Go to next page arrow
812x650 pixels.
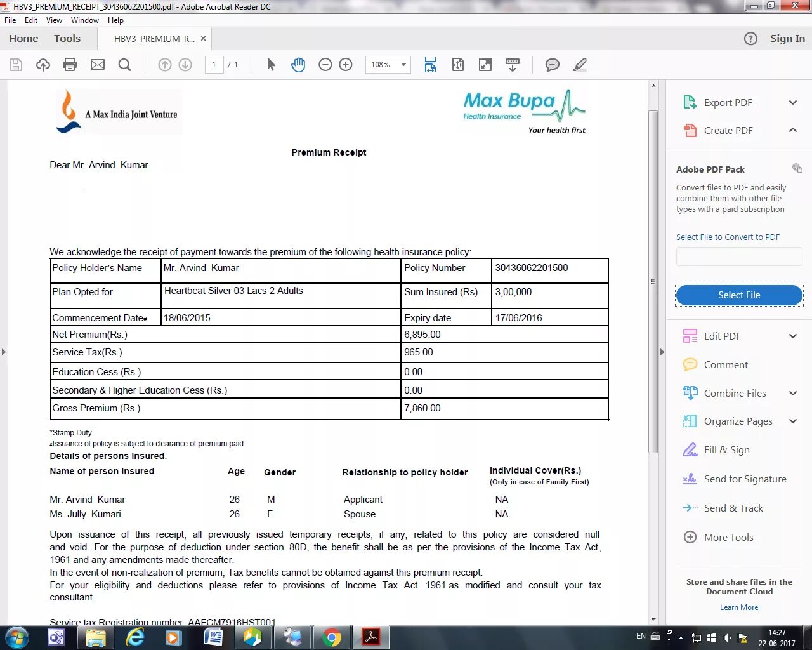(185, 65)
